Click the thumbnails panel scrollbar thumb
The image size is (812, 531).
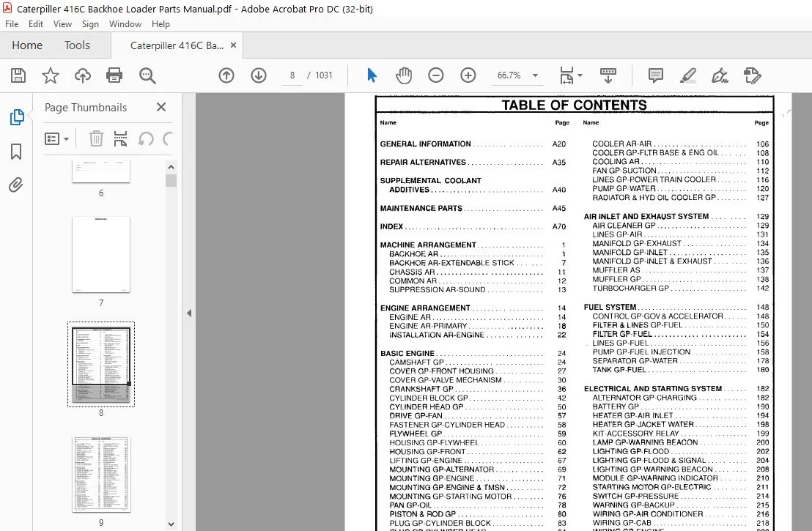[x=171, y=181]
